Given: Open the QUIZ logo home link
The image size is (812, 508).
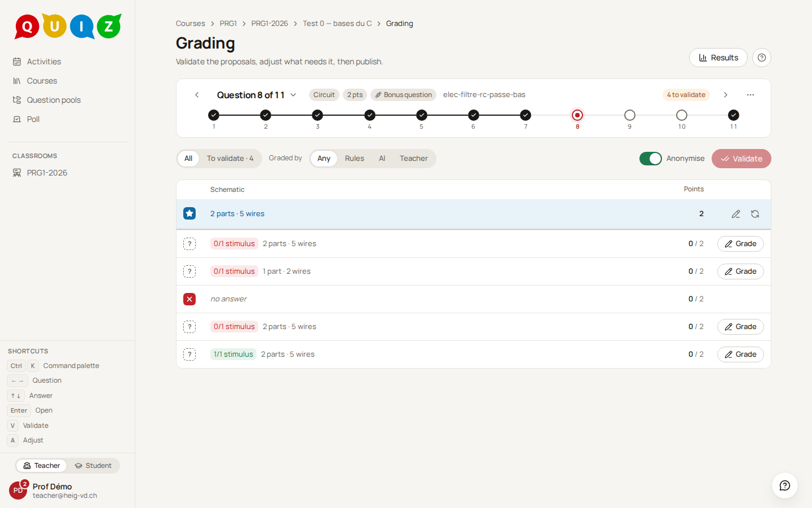Looking at the screenshot, I should (x=68, y=26).
